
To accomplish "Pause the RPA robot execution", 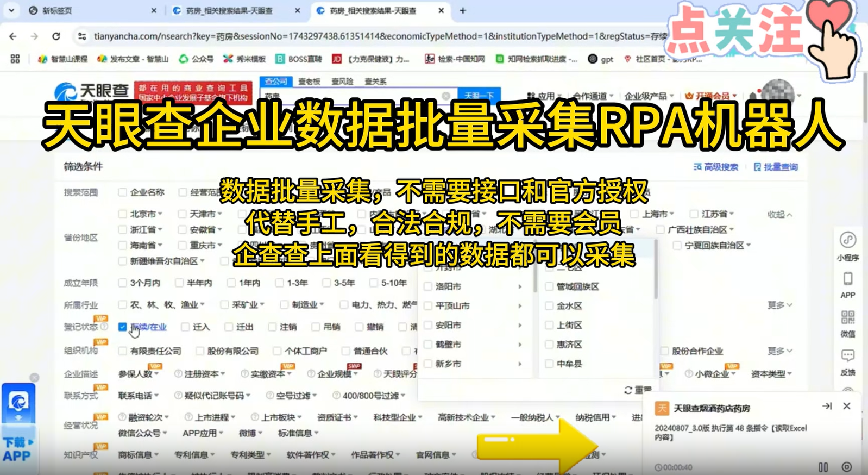I will coord(823,467).
